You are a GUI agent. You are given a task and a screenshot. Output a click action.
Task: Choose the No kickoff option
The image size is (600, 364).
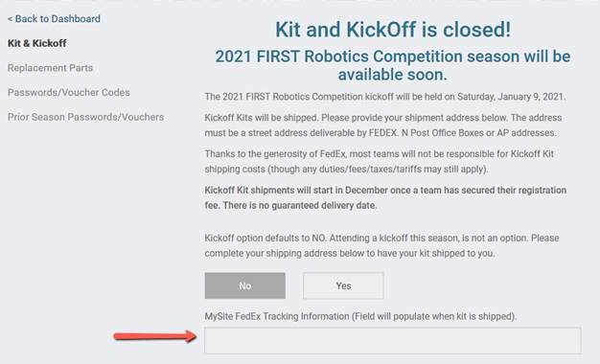[x=245, y=285]
